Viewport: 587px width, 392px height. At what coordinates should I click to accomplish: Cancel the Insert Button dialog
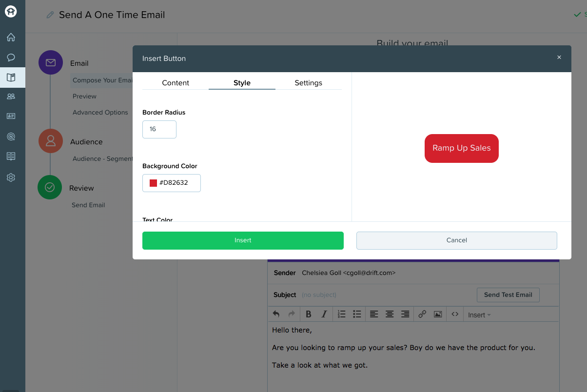click(457, 240)
